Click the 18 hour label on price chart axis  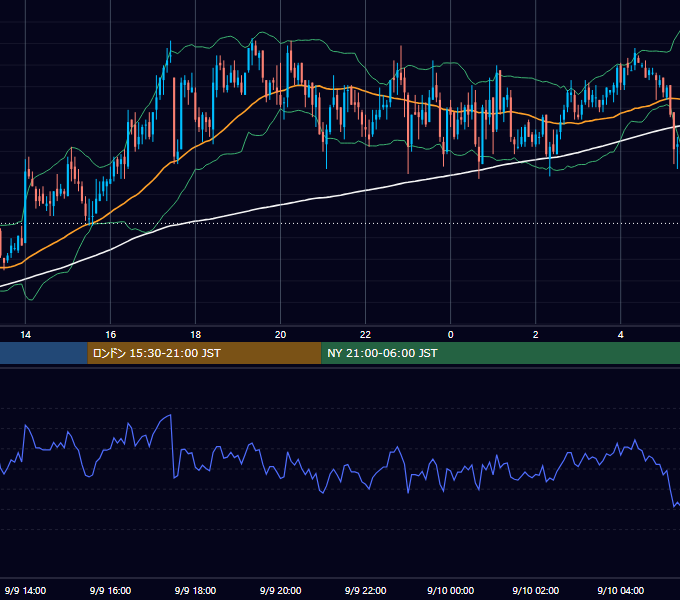click(x=196, y=335)
